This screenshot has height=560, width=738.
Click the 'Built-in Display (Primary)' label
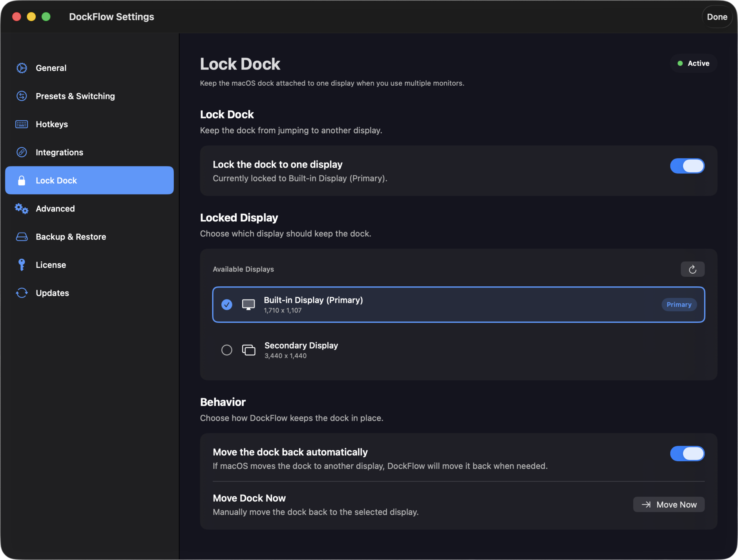313,300
